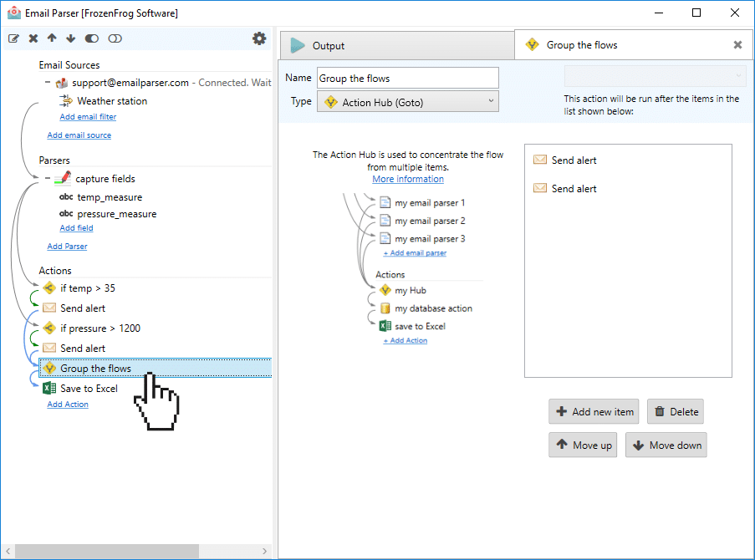Image resolution: width=755 pixels, height=560 pixels.
Task: Click the Move down button
Action: pyautogui.click(x=666, y=445)
